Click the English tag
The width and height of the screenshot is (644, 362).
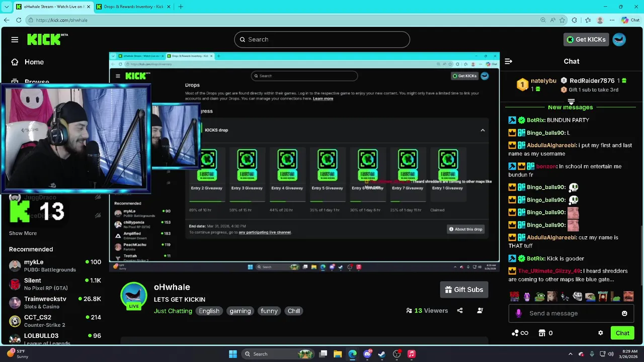pyautogui.click(x=209, y=311)
